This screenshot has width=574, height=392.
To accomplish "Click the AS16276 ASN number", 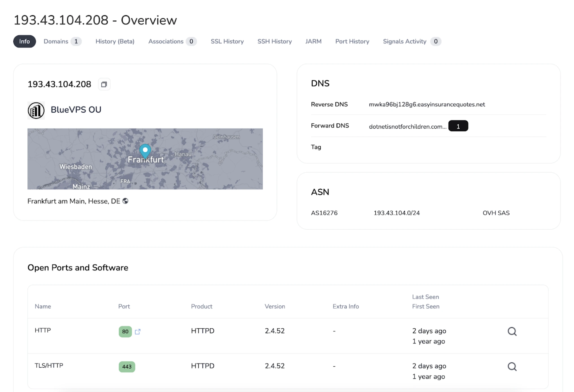I will [324, 213].
